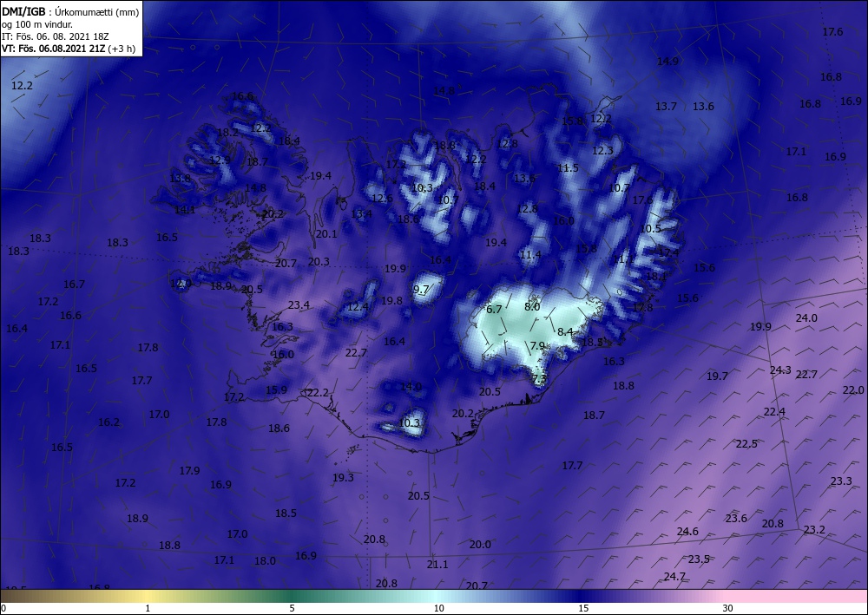This screenshot has height=615, width=868.
Task: Click the 18.2 value on the map
Action: tap(227, 132)
